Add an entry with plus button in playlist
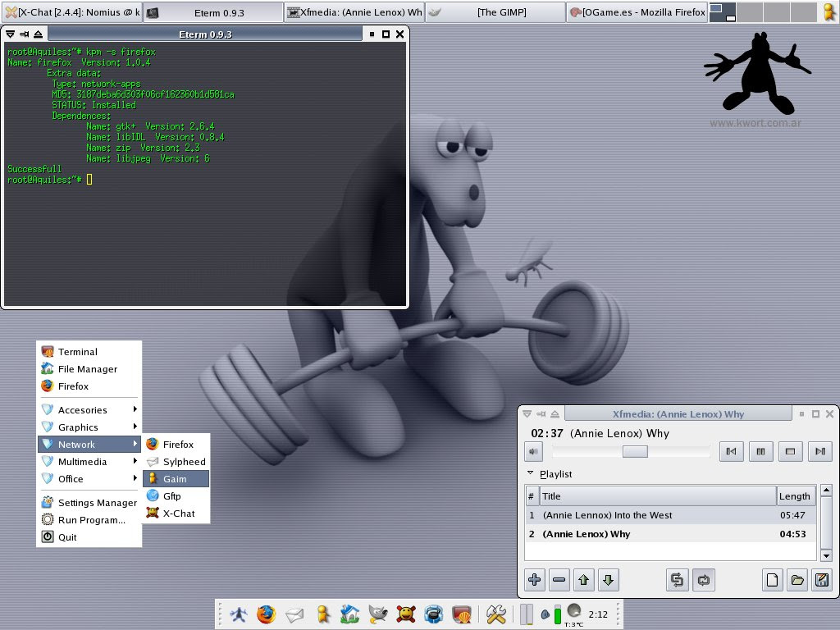The height and width of the screenshot is (630, 840). click(x=535, y=580)
